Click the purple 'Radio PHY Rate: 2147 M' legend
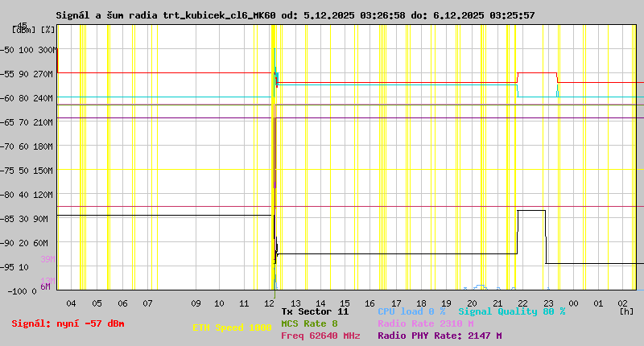 [440, 336]
